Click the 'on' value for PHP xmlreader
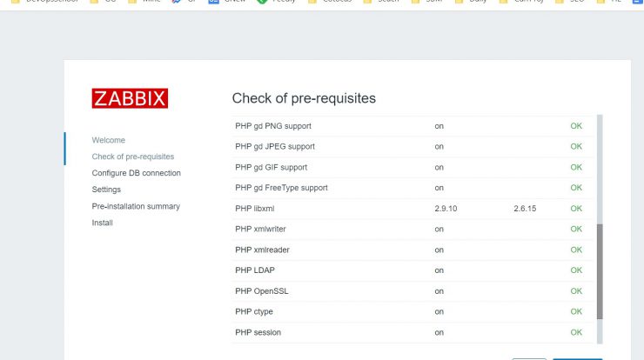 click(439, 250)
